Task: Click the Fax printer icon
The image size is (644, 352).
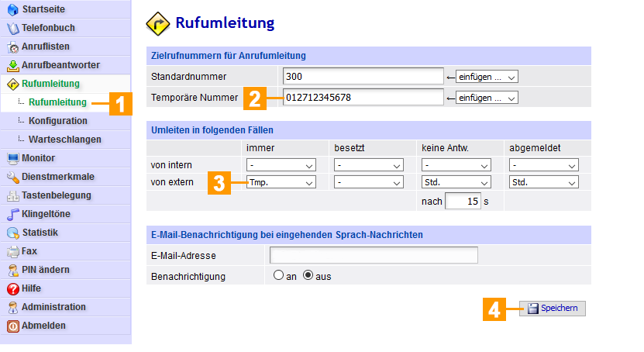Action: click(x=12, y=251)
